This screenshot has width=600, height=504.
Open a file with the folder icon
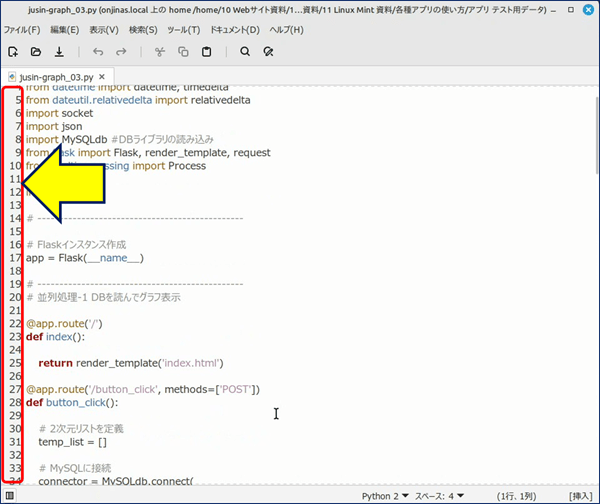[x=36, y=52]
